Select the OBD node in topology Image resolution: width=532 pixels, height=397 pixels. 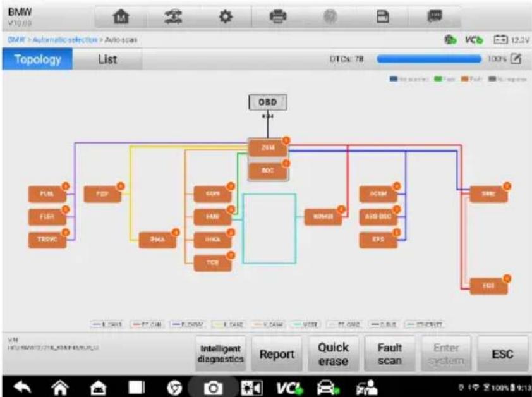[268, 102]
